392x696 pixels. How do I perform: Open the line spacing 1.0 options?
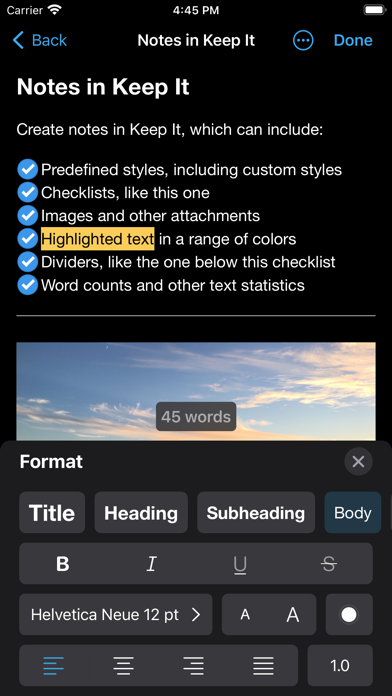340,666
